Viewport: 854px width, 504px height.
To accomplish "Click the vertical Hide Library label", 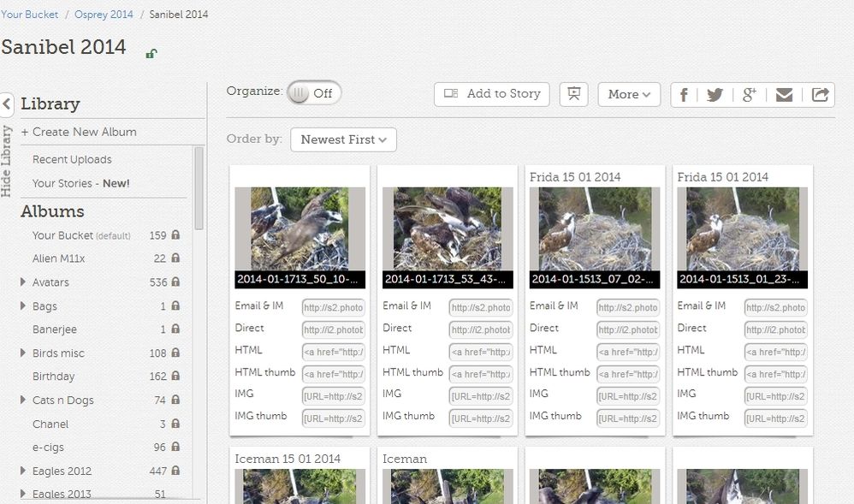I will 6,161.
